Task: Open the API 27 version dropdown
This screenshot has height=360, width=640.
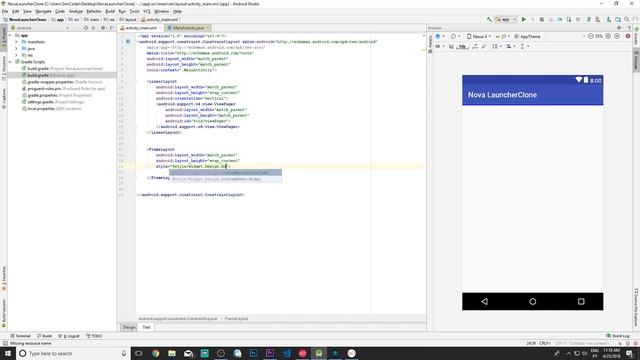Action: pyautogui.click(x=502, y=36)
